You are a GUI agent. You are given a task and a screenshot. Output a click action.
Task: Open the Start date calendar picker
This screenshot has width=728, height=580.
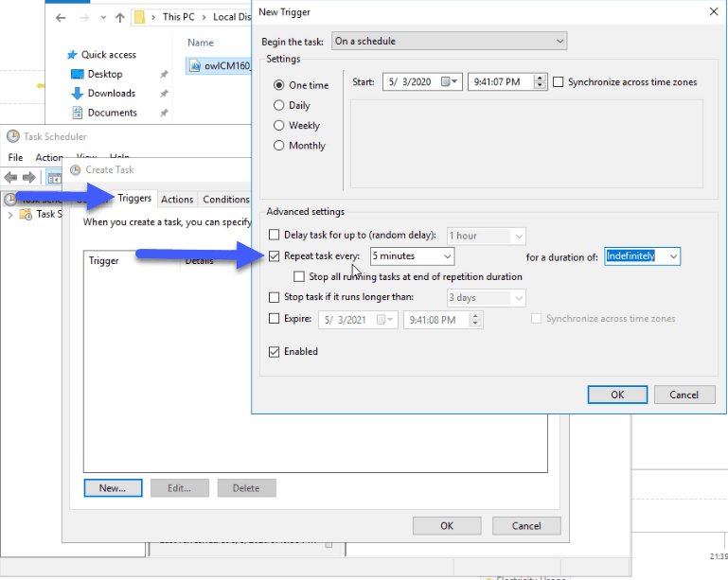click(x=449, y=82)
